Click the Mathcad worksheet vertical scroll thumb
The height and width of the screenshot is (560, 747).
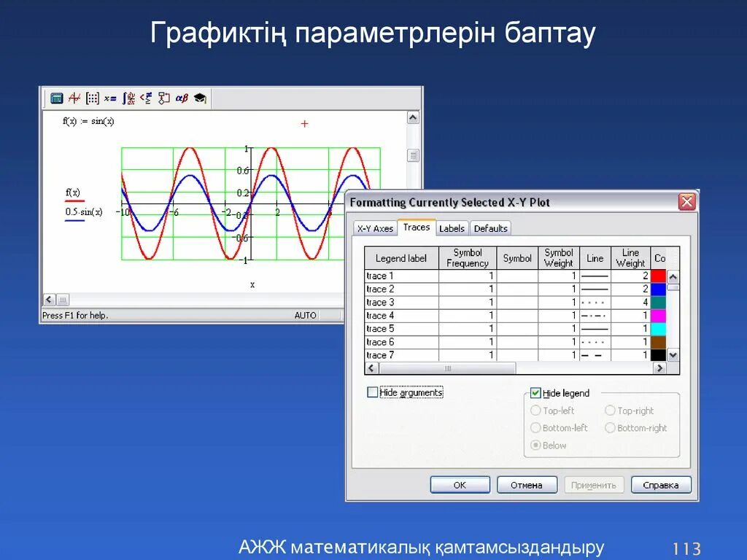click(x=413, y=155)
